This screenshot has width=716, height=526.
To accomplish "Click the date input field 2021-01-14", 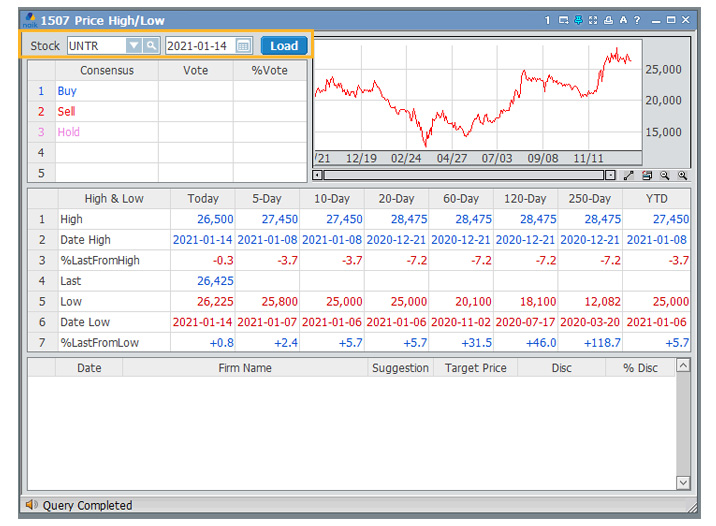I will pyautogui.click(x=198, y=46).
